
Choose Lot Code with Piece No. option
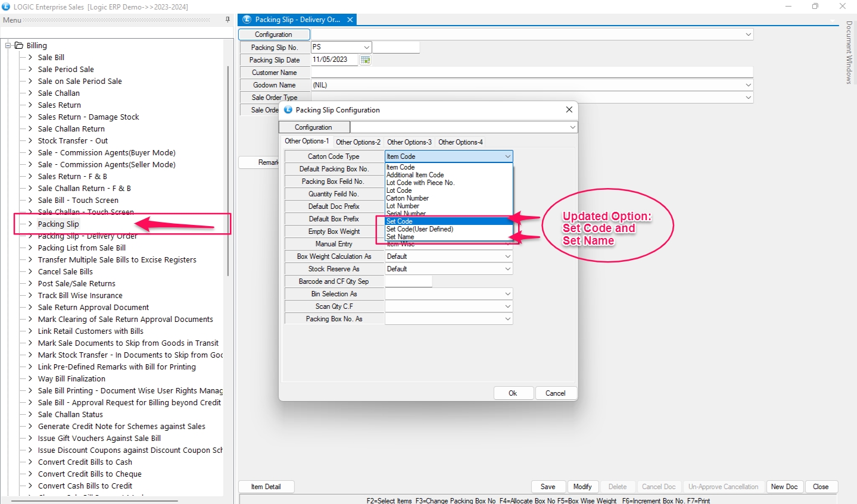(420, 183)
